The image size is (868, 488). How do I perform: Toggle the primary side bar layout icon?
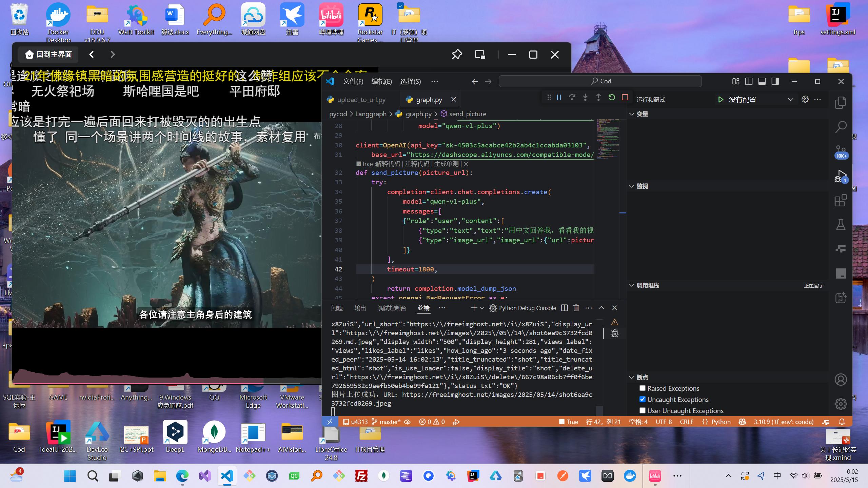tap(749, 81)
